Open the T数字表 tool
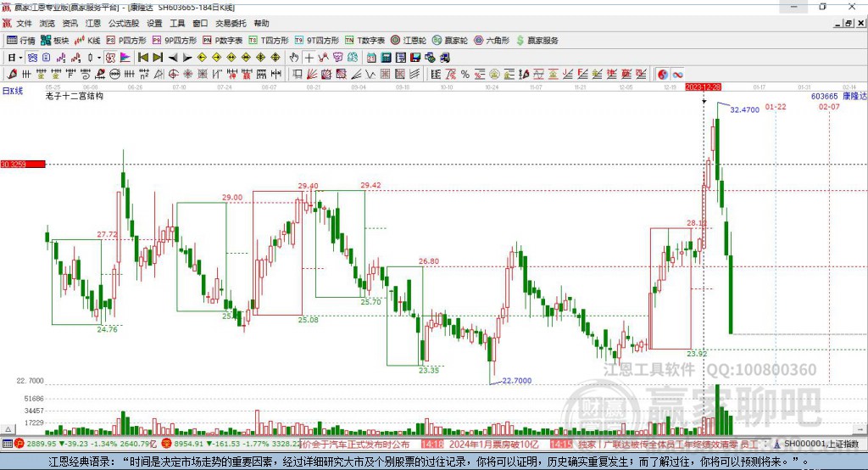868x470 pixels. pyautogui.click(x=364, y=41)
